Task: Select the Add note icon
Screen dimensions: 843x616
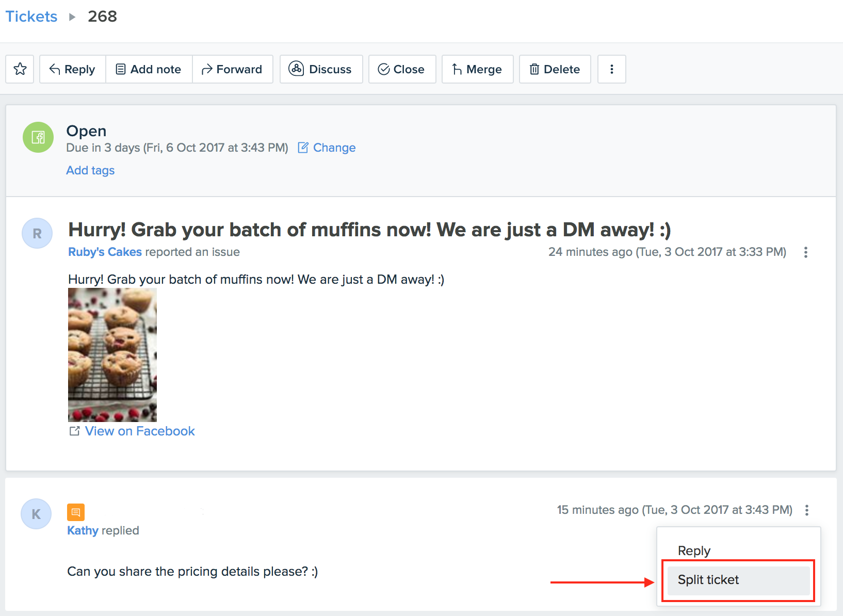Action: (x=121, y=69)
